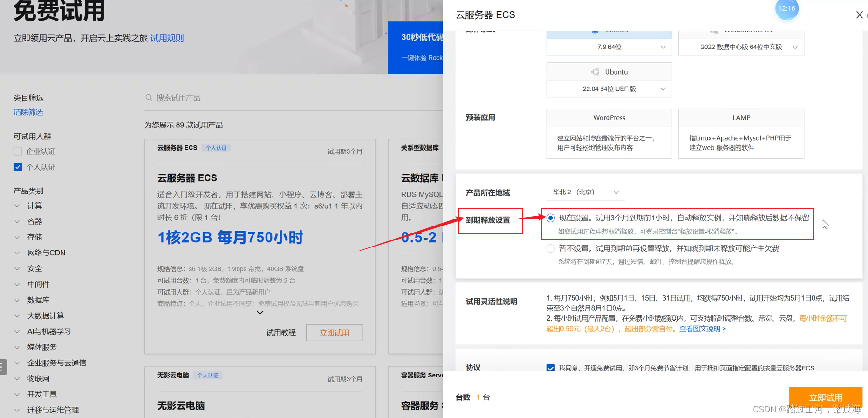This screenshot has width=868, height=418.
Task: Open the 查看图文说明 link
Action: tap(703, 329)
